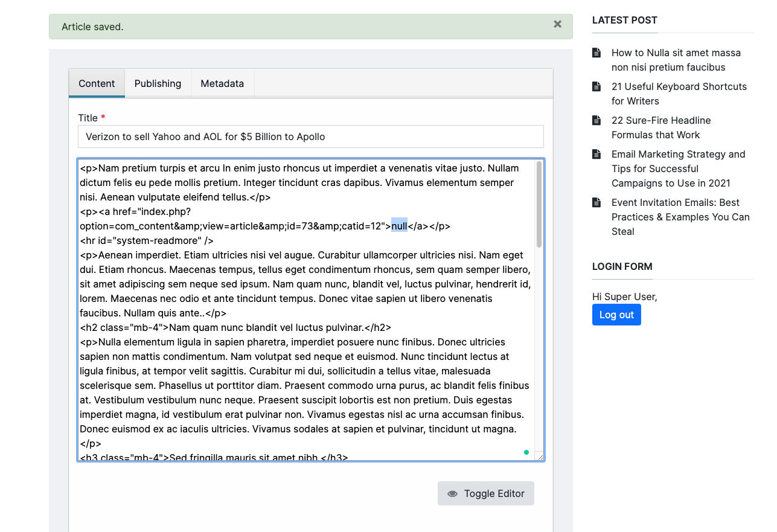Open 22 Sure-Fire Headline Formulas post
The width and height of the screenshot is (777, 532).
tap(661, 127)
